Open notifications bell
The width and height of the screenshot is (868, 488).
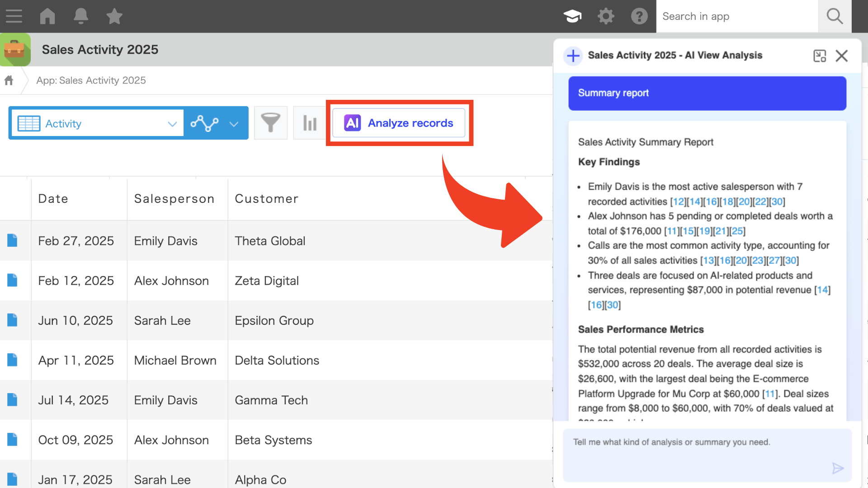pyautogui.click(x=81, y=16)
